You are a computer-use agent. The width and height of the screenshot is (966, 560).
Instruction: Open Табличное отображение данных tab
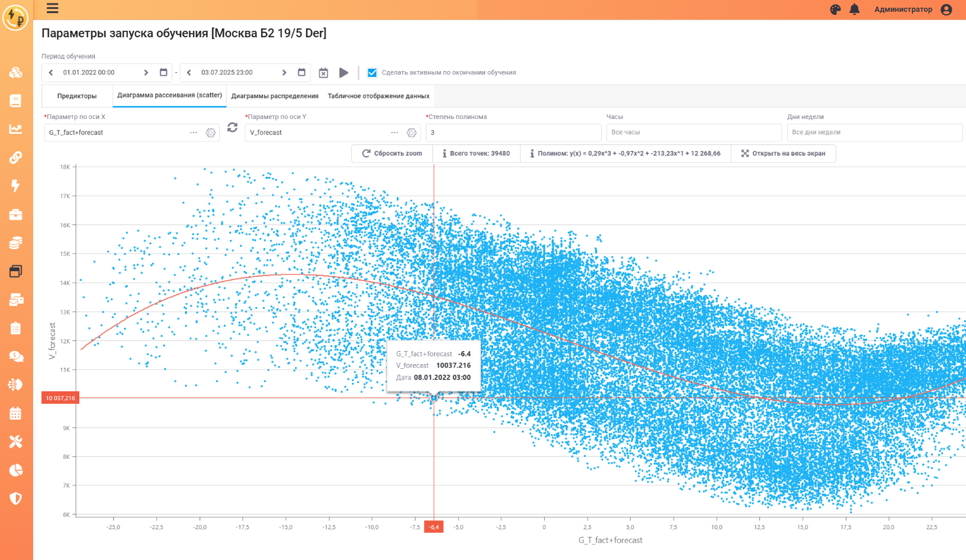click(378, 96)
